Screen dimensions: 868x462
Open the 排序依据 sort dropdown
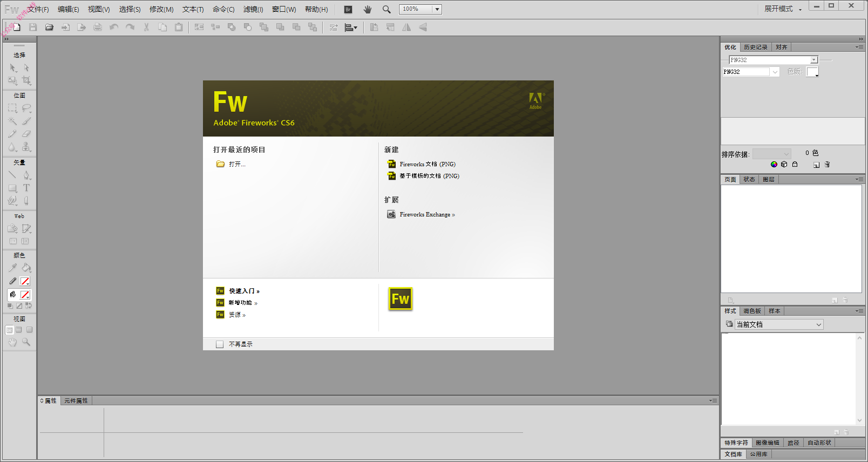tap(772, 154)
